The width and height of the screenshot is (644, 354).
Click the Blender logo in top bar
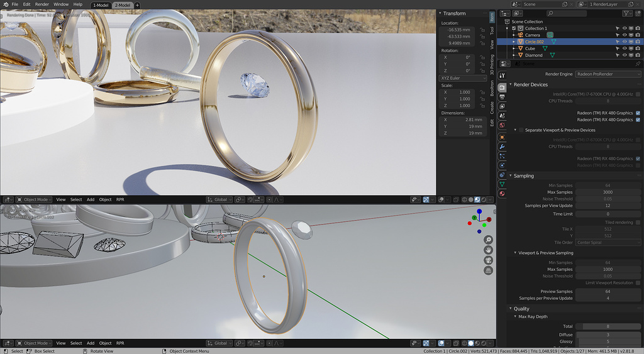tap(5, 4)
